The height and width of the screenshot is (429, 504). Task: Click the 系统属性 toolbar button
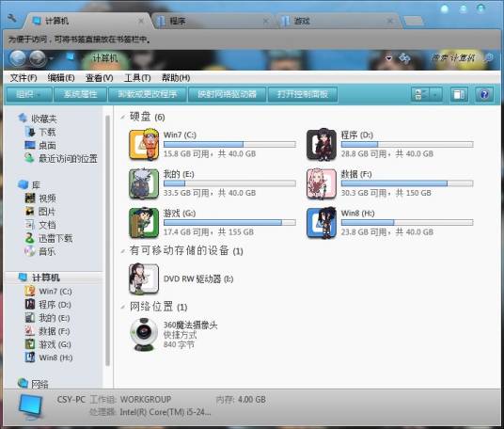[x=80, y=94]
